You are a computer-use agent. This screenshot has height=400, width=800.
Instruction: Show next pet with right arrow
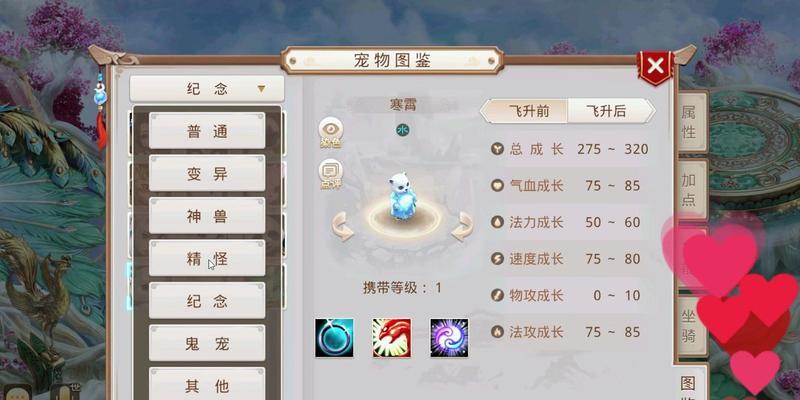tap(462, 226)
